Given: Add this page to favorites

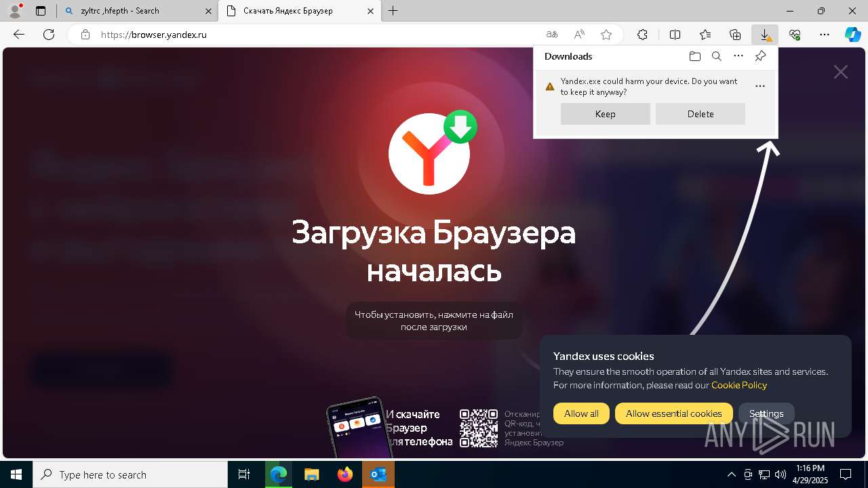Looking at the screenshot, I should pos(606,35).
